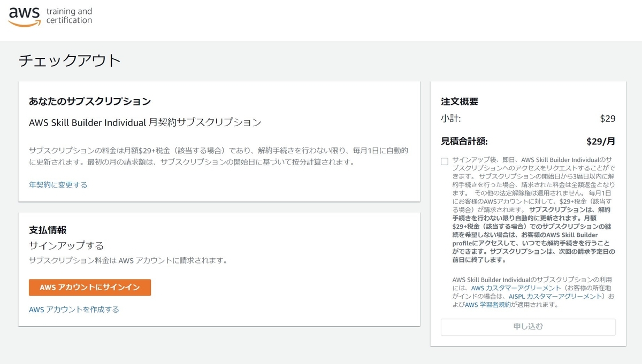Image resolution: width=642 pixels, height=364 pixels.
Task: Click the 申し込む submit button
Action: tap(528, 327)
